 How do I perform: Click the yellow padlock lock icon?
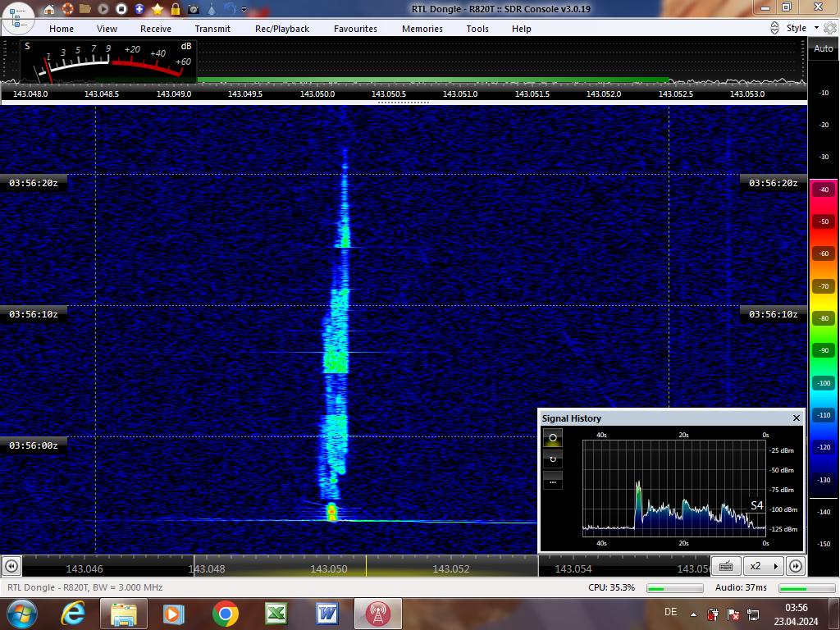(x=176, y=9)
